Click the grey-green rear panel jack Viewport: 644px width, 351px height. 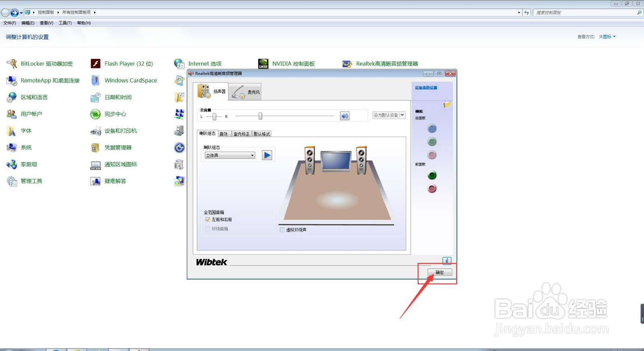click(x=432, y=142)
